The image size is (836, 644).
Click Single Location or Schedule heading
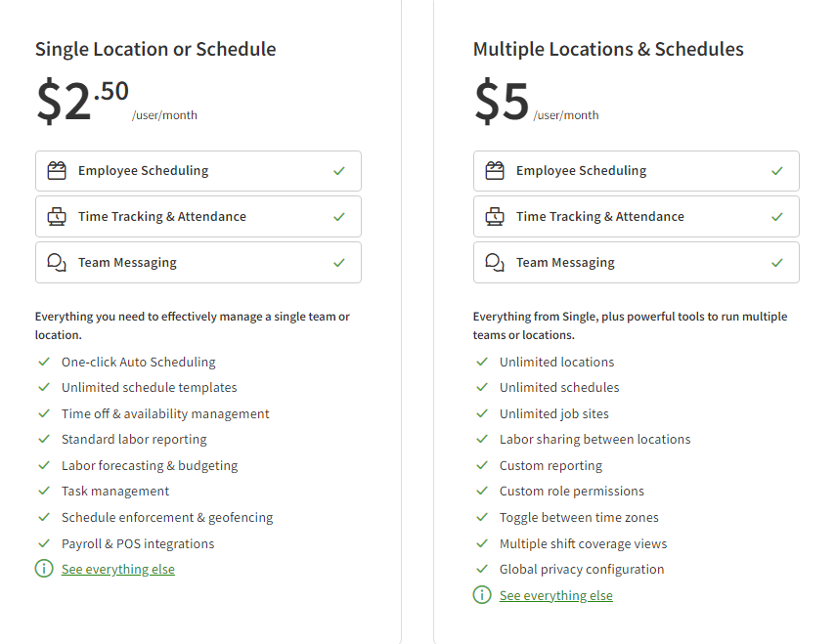click(x=155, y=49)
